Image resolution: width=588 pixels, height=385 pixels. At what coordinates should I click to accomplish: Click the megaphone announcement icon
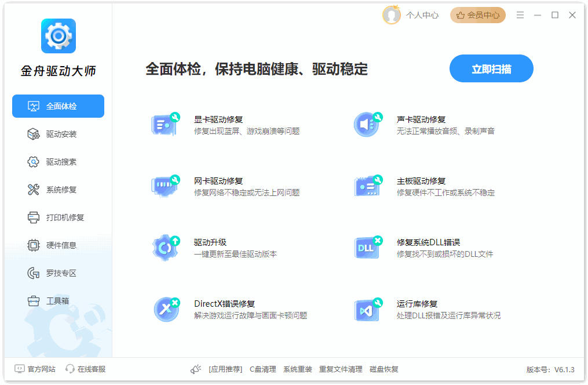tap(195, 369)
